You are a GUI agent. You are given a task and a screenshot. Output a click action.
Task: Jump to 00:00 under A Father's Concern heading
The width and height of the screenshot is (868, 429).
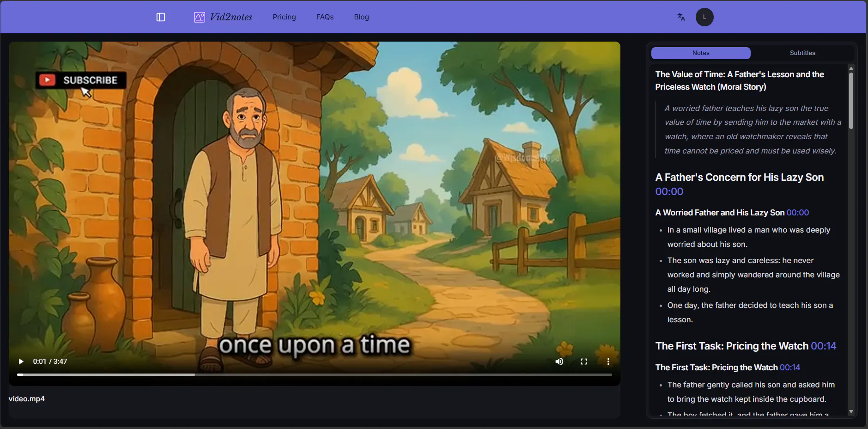(x=669, y=191)
